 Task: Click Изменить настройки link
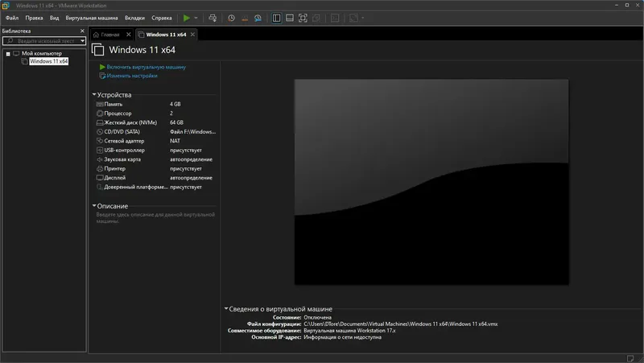(x=132, y=76)
